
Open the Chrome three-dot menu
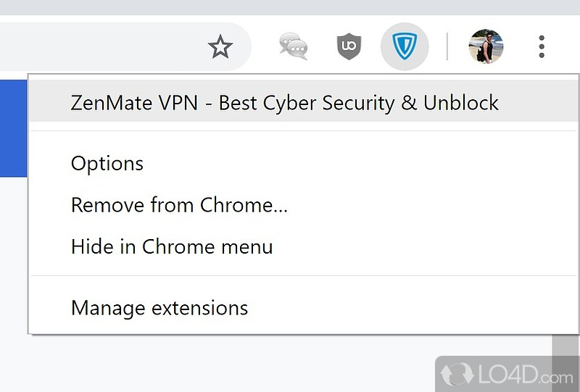(x=542, y=47)
